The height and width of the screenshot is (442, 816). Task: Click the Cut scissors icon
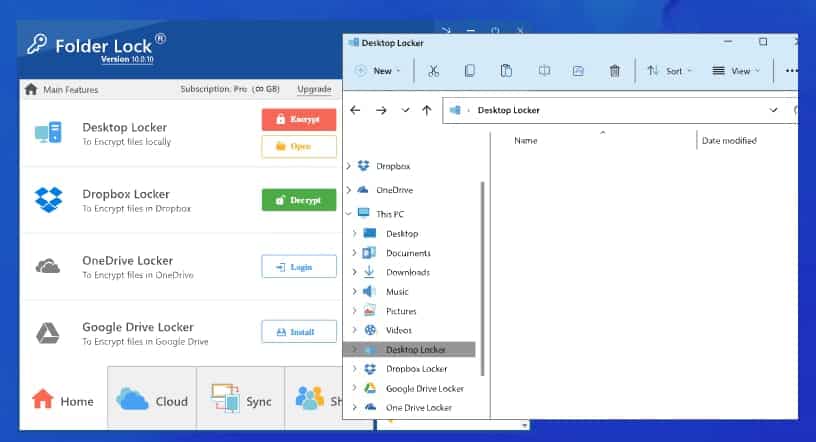point(434,71)
